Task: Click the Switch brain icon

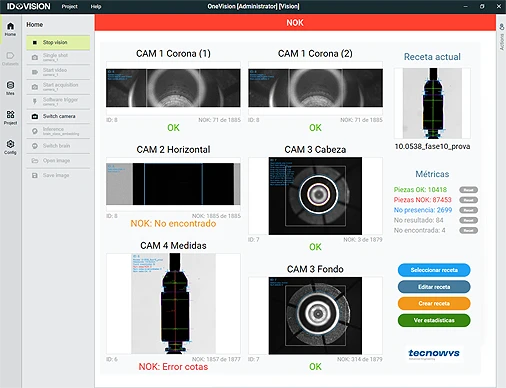Action: [x=35, y=146]
